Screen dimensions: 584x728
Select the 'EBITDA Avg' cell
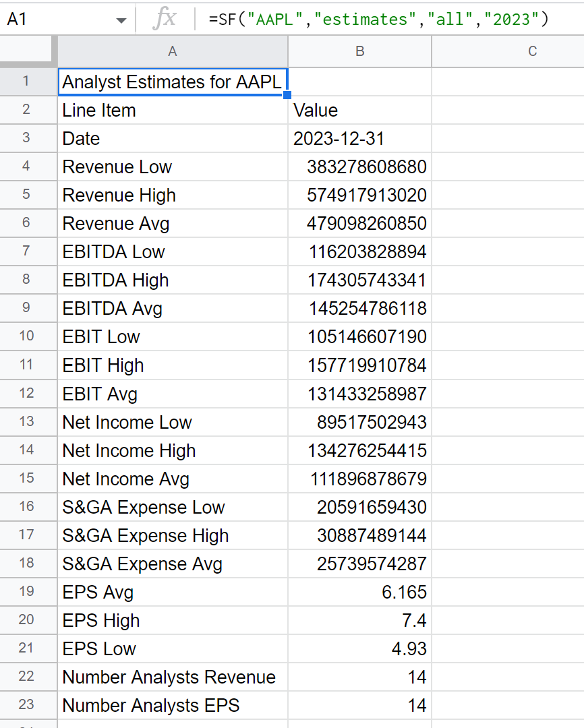point(173,308)
